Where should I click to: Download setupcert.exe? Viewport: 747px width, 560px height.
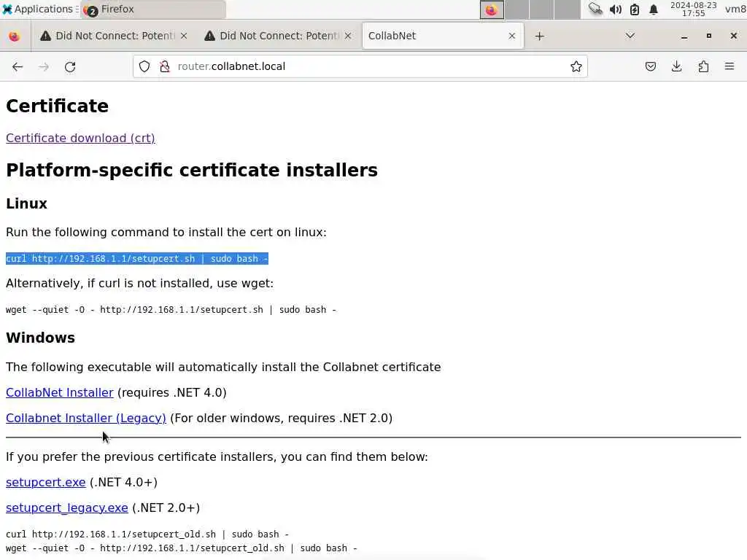(x=46, y=483)
